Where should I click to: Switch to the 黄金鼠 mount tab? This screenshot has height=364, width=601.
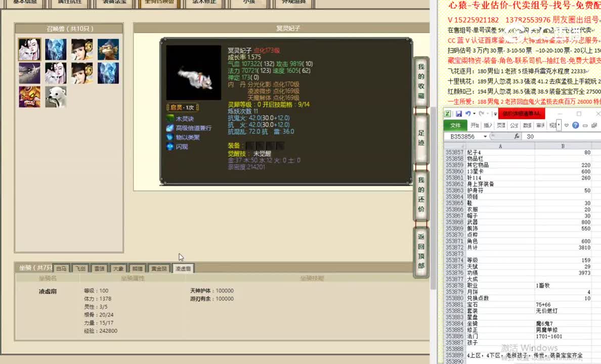point(158,268)
